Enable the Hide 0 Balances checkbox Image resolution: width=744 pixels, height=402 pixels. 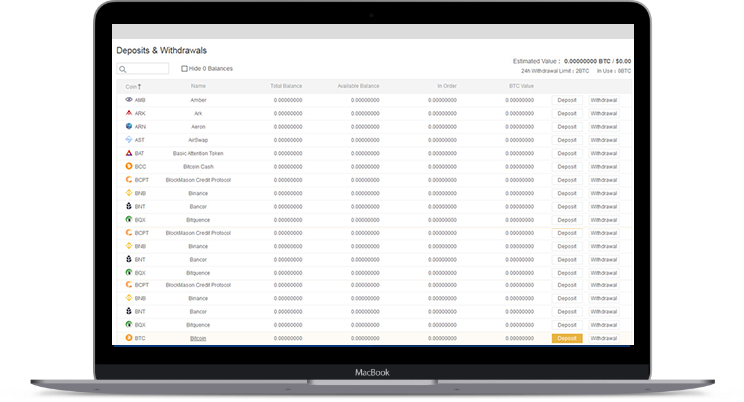(x=184, y=69)
